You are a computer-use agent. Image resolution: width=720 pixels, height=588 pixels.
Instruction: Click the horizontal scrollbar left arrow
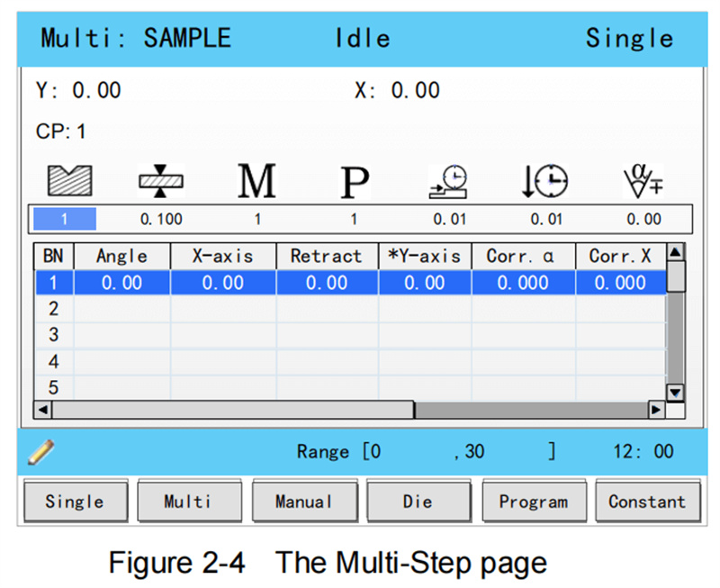point(43,410)
